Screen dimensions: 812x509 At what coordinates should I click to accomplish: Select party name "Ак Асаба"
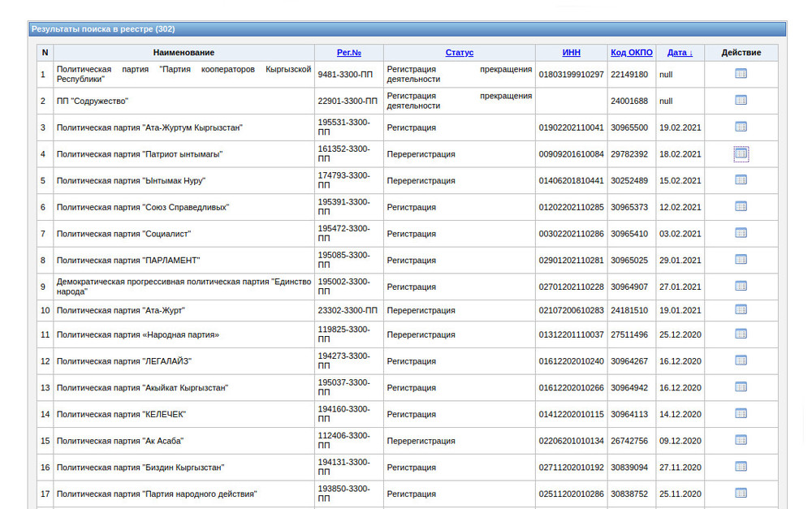120,441
